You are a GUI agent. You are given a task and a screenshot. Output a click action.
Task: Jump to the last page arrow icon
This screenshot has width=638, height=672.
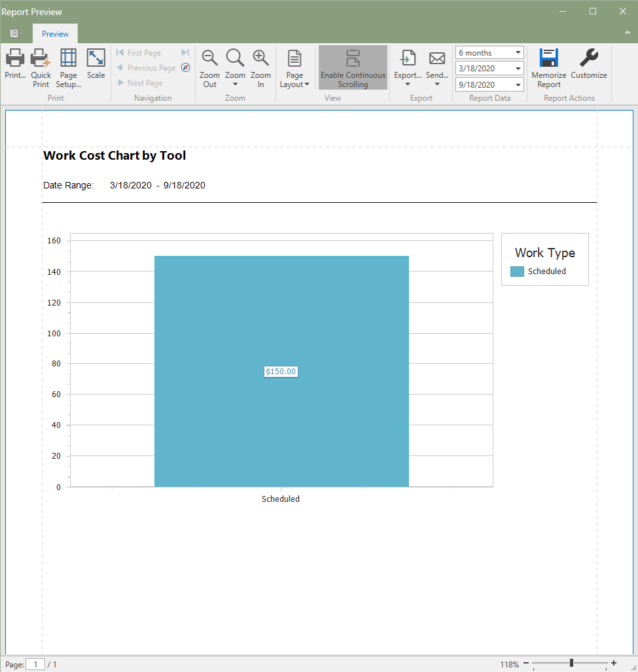pos(185,52)
